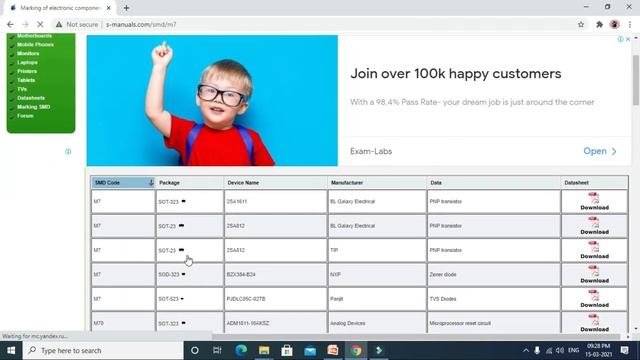Click the page's vertical scrollbar thumb

pos(636,80)
